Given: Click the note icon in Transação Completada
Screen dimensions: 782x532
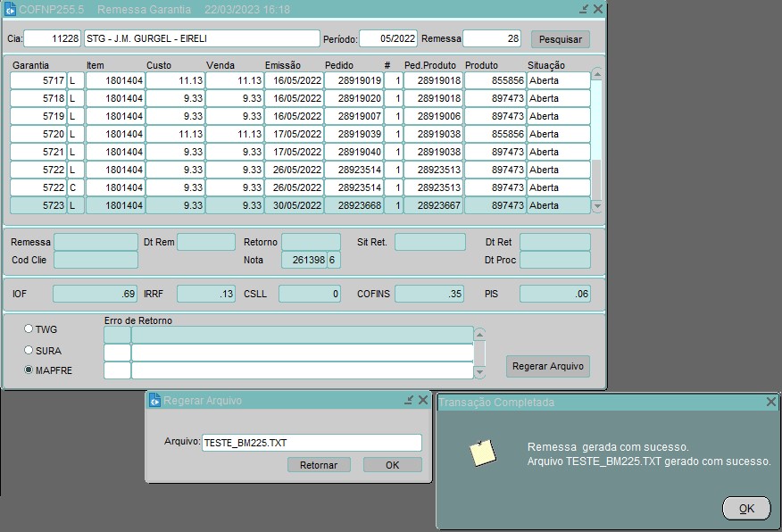Looking at the screenshot, I should [483, 453].
